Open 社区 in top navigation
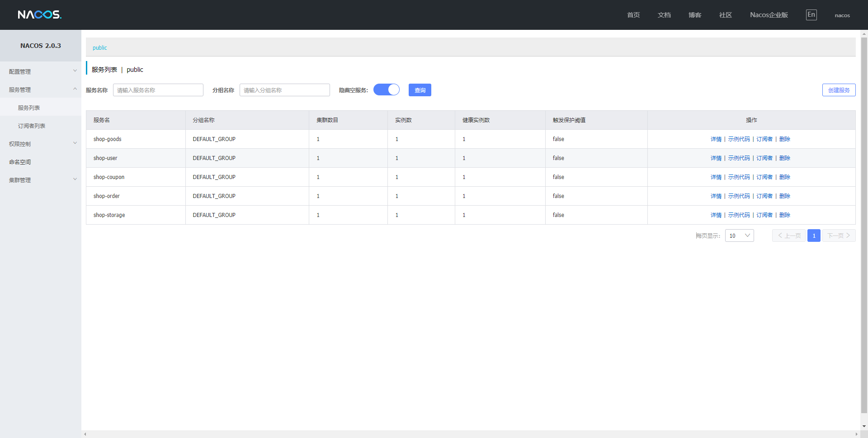This screenshot has width=868, height=438. [x=726, y=15]
